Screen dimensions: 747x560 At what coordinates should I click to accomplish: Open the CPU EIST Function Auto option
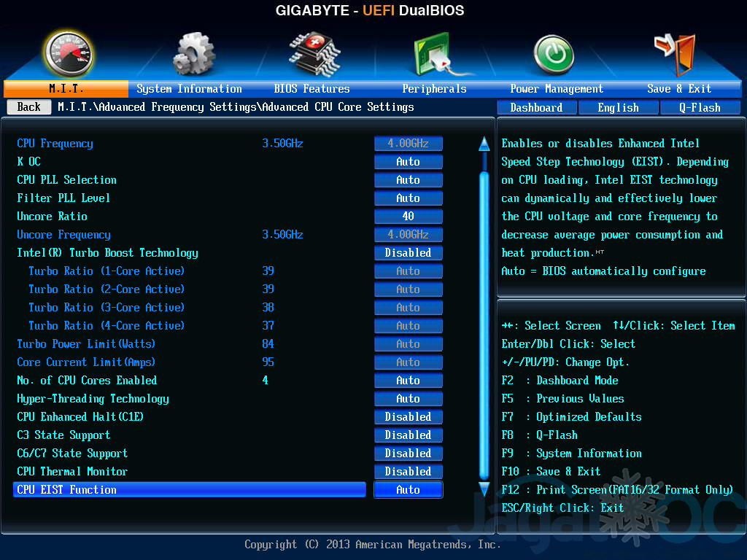[x=408, y=490]
